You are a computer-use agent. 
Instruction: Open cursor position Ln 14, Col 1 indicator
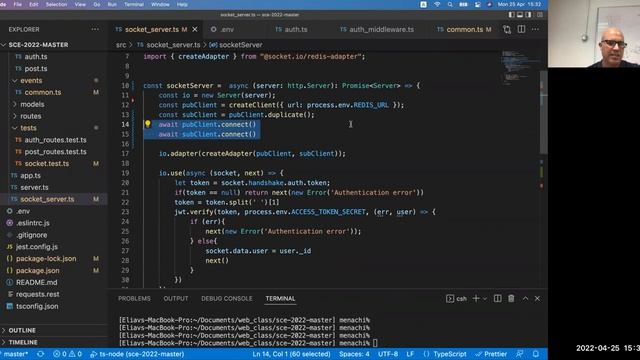(291, 354)
